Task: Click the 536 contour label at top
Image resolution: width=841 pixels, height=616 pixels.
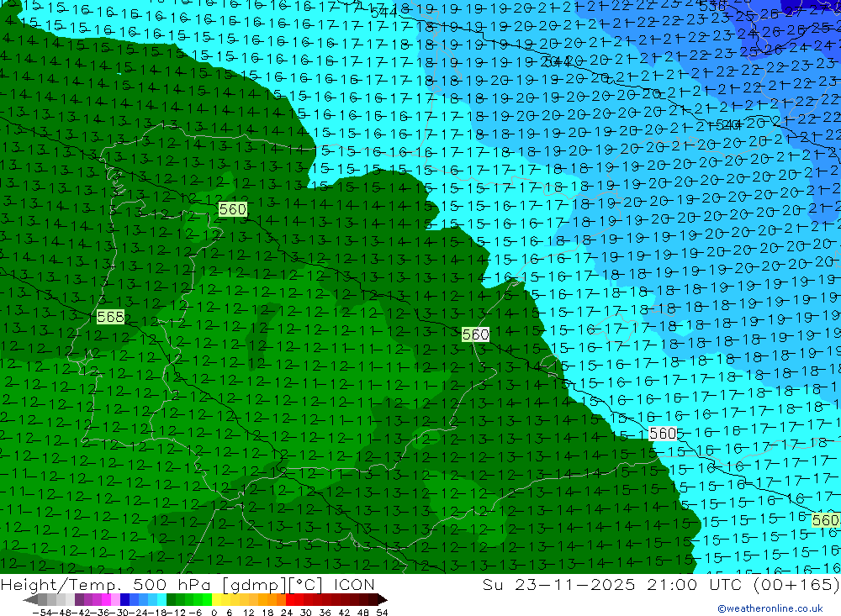Action: [x=713, y=7]
